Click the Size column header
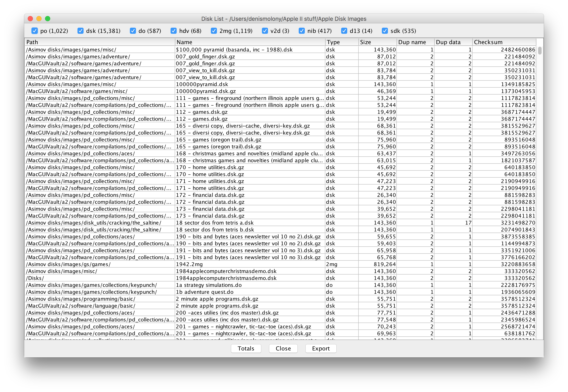 tap(377, 42)
